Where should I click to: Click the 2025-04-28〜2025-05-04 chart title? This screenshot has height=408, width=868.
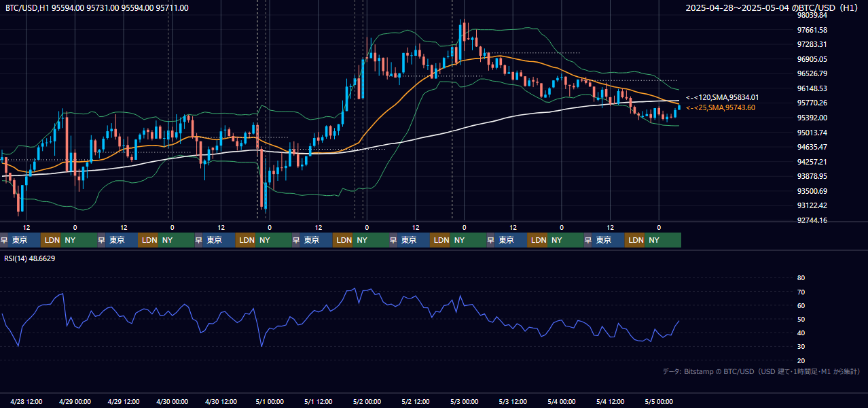(x=773, y=7)
